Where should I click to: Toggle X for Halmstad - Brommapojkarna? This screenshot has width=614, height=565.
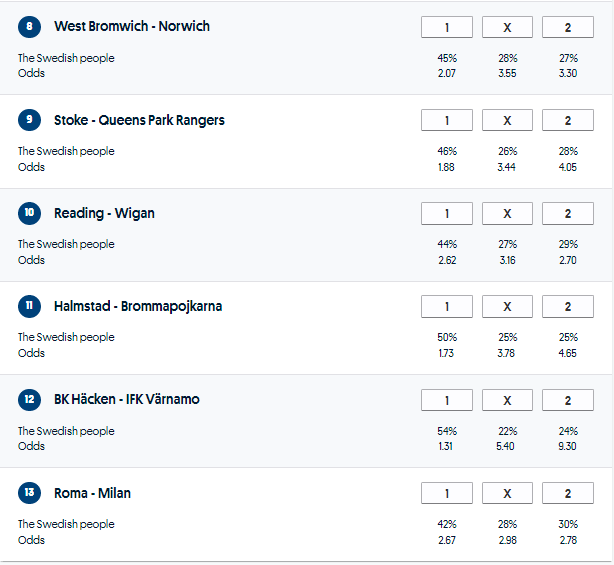(x=507, y=307)
